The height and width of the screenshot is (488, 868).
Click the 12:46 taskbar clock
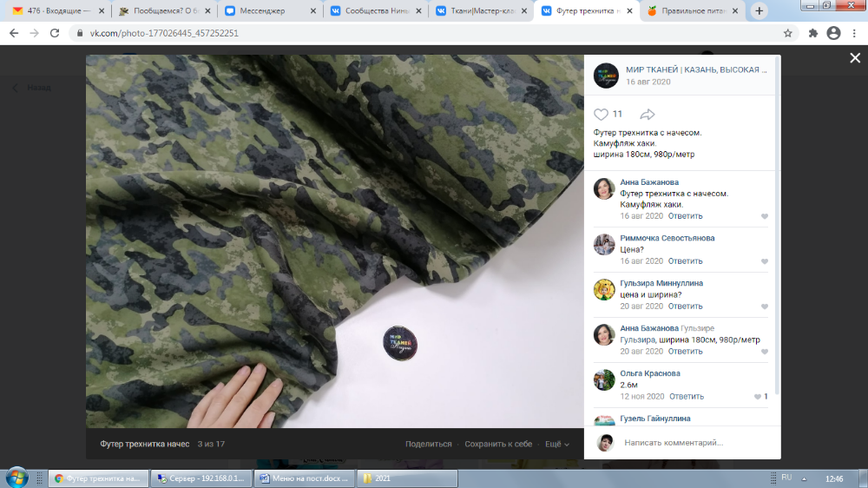(x=834, y=478)
